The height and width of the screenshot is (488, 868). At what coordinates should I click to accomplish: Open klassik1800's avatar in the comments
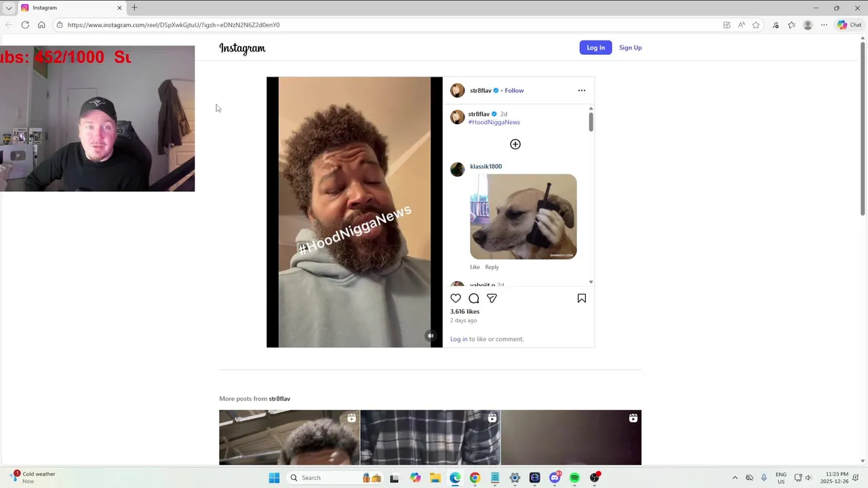coord(458,169)
